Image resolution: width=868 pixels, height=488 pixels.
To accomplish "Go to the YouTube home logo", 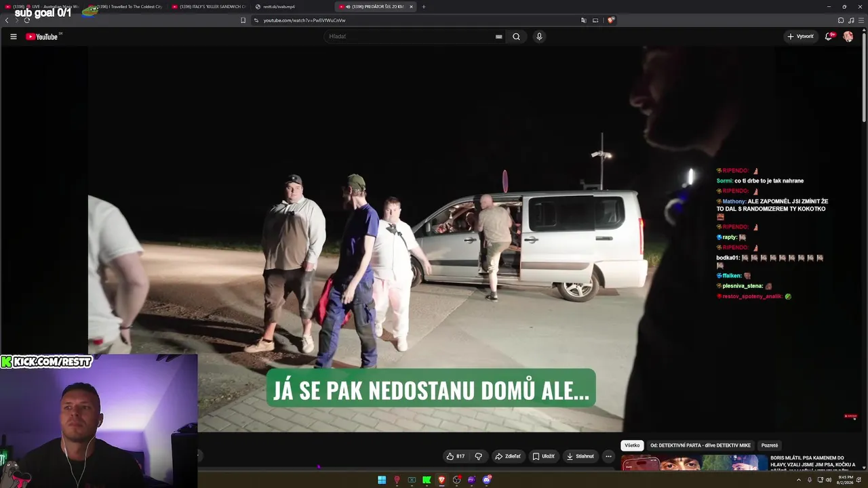I will pyautogui.click(x=42, y=37).
